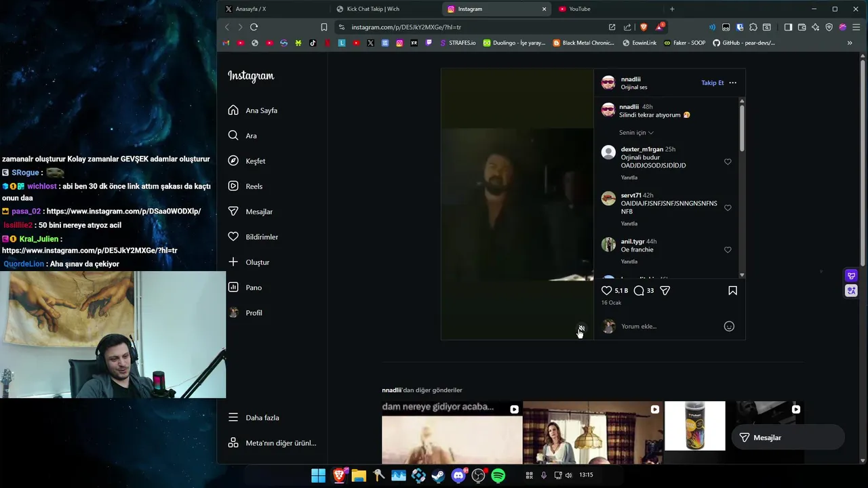868x488 pixels.
Task: Open Discord from the taskbar
Action: tap(459, 476)
